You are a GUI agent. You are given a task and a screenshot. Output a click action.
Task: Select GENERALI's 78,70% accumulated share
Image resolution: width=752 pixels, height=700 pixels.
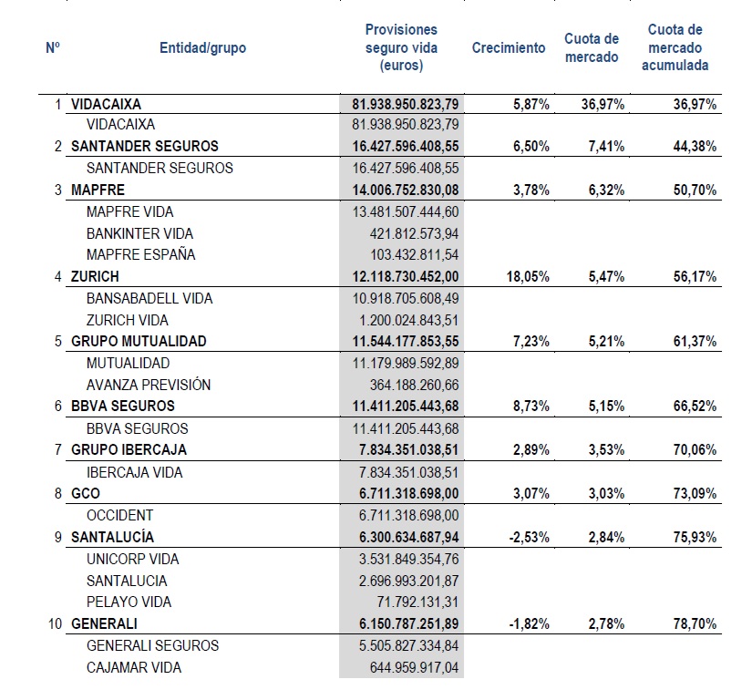click(695, 623)
